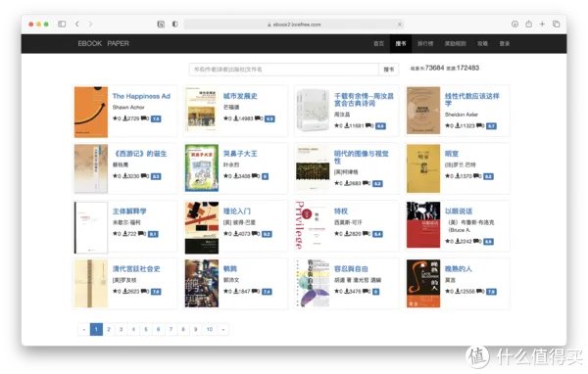Add a new tab with plus icon
This screenshot has width=588, height=374.
[x=542, y=23]
